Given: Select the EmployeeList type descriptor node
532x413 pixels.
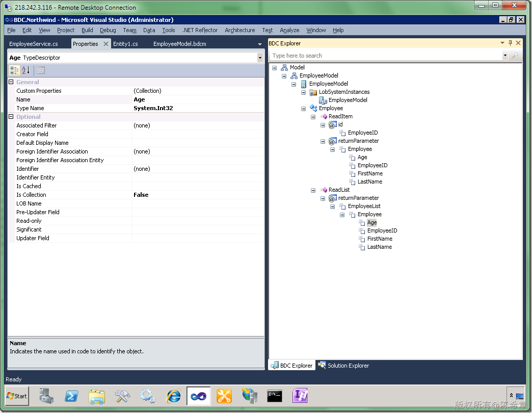Looking at the screenshot, I should [x=364, y=206].
